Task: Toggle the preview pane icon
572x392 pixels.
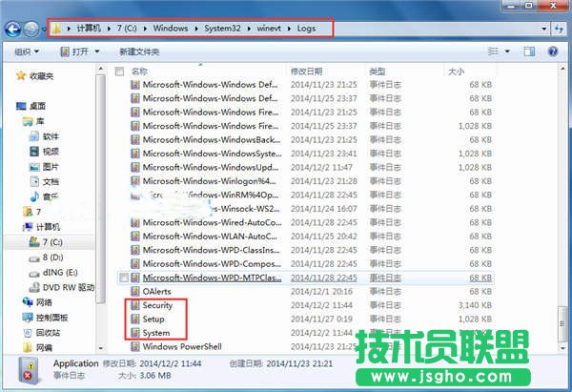Action: pyautogui.click(x=529, y=52)
